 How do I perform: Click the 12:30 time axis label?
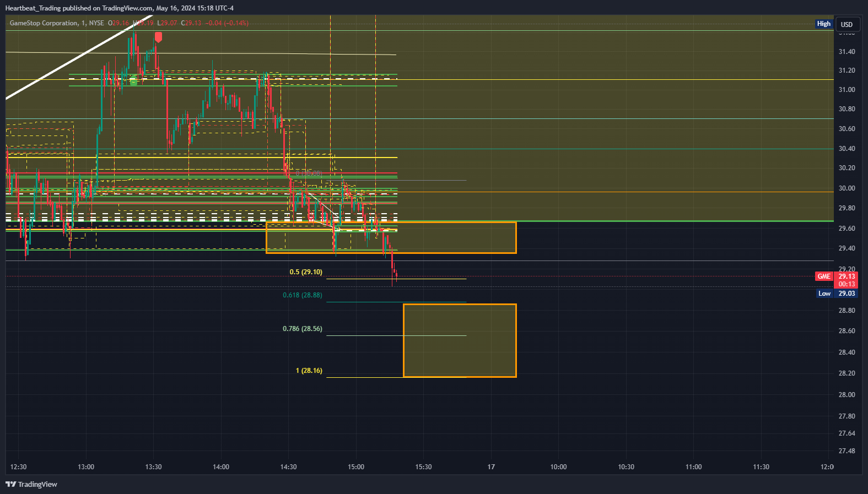click(18, 467)
